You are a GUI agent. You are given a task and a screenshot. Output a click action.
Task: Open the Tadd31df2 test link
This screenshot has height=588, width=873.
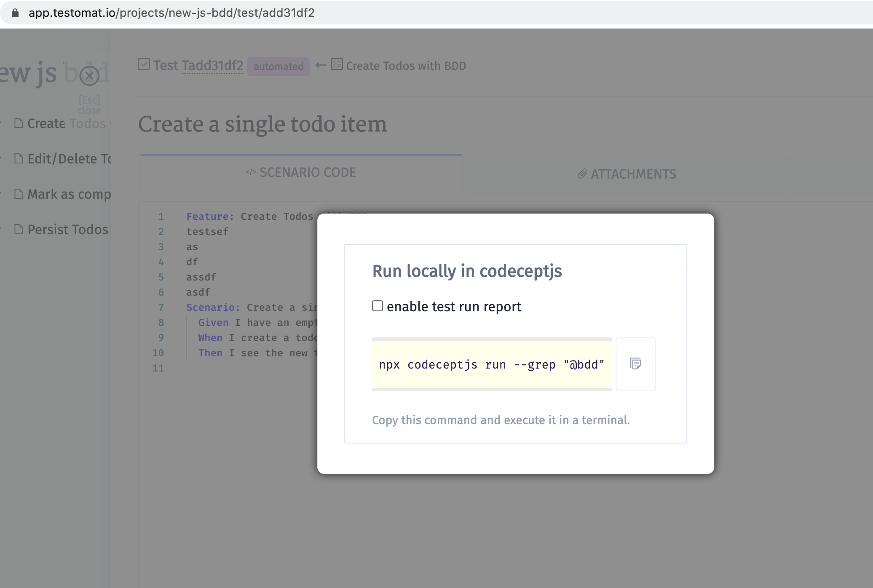[212, 65]
